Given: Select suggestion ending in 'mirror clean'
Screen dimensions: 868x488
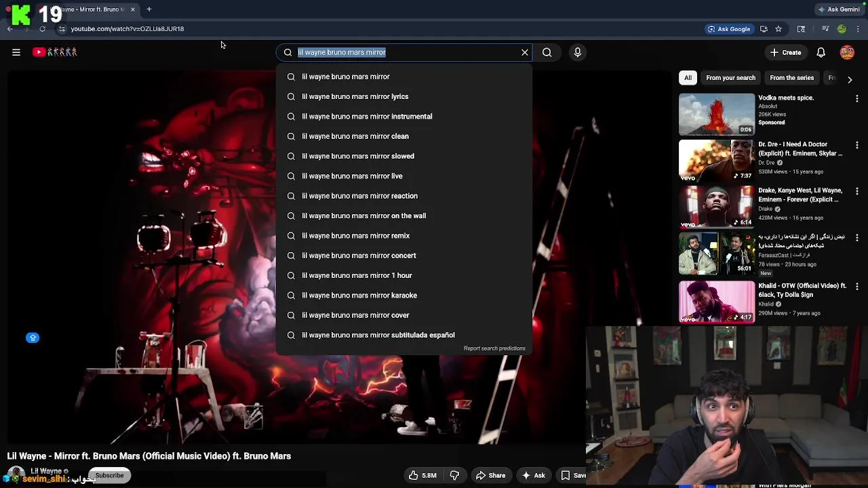Looking at the screenshot, I should point(404,136).
